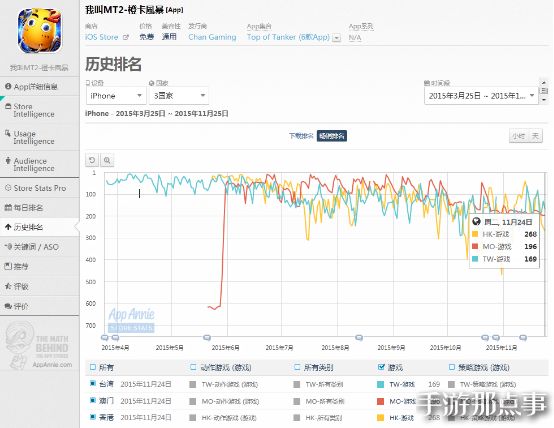Image resolution: width=554 pixels, height=428 pixels.
Task: Click the grey TW-动作游戏 legend swatch
Action: click(193, 385)
